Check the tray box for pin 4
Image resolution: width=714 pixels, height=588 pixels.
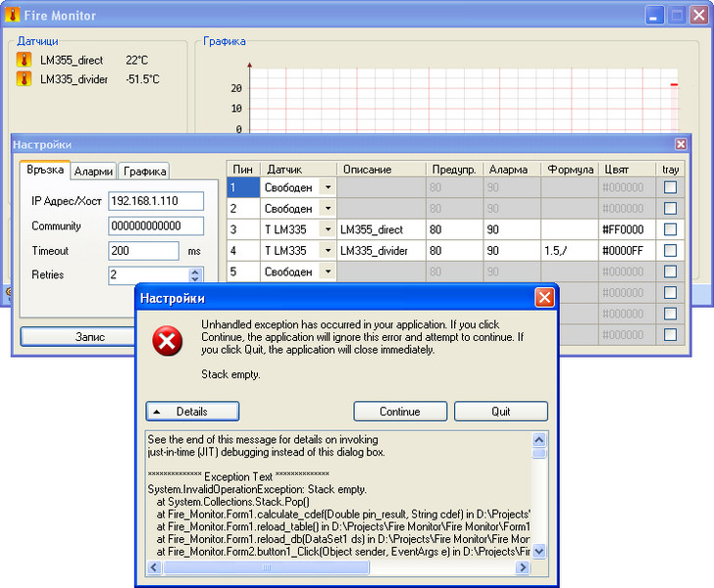[x=670, y=251]
